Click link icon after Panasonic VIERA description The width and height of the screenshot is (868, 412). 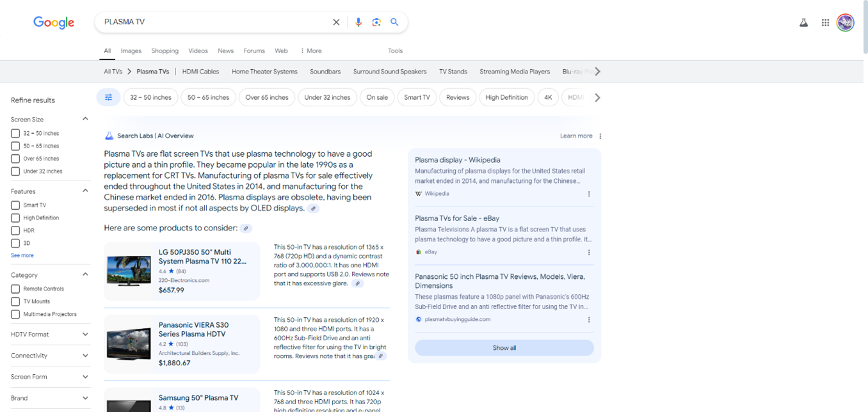click(381, 357)
